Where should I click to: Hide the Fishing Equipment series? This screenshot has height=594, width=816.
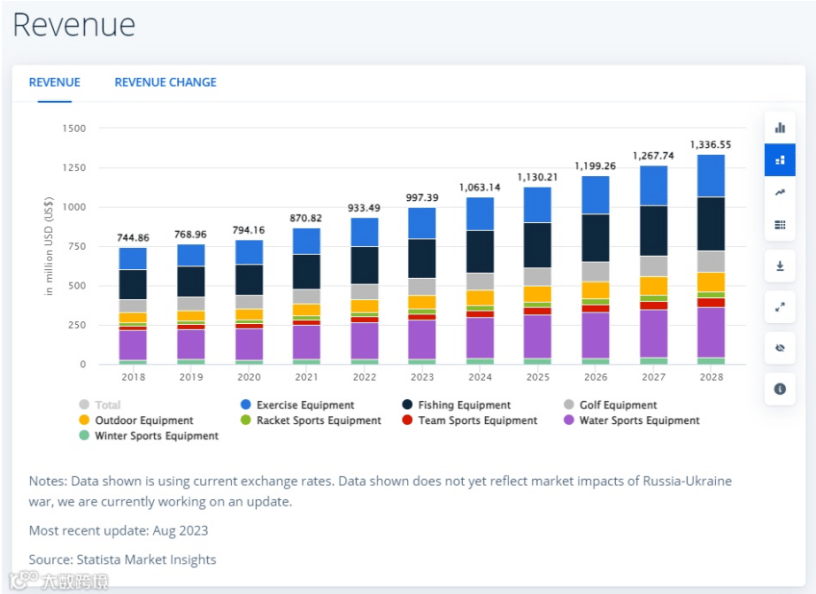[465, 405]
